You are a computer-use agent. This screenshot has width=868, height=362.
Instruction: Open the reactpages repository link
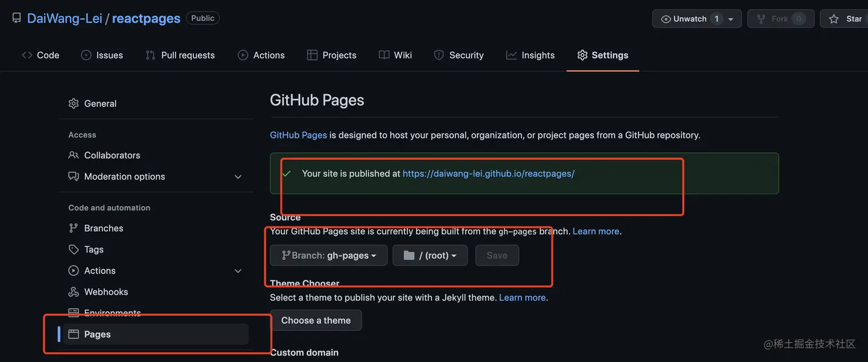click(146, 18)
